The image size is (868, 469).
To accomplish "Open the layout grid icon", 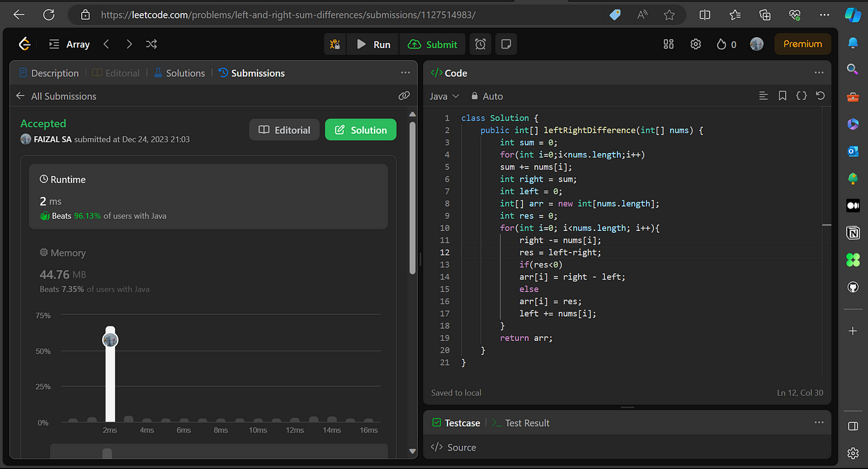I will click(669, 44).
